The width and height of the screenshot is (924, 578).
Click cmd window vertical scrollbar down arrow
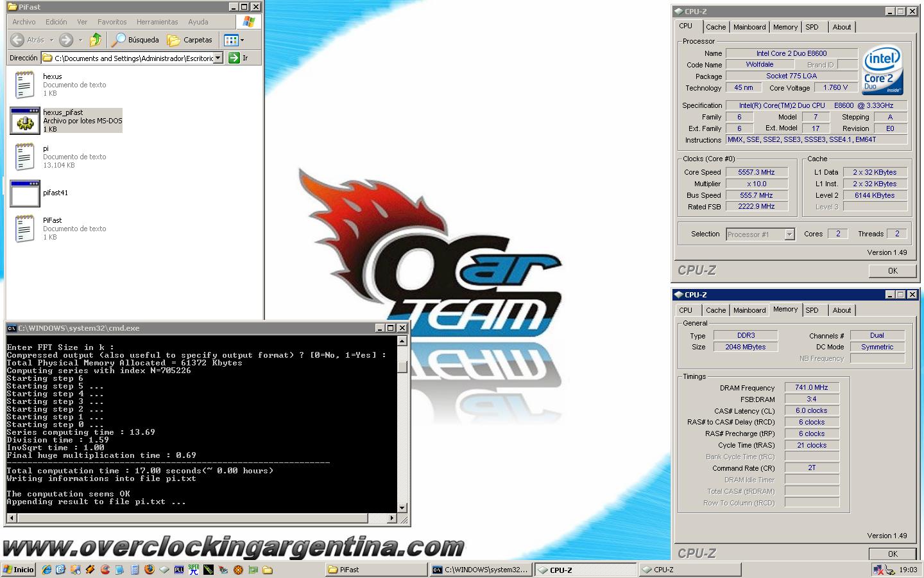[402, 508]
